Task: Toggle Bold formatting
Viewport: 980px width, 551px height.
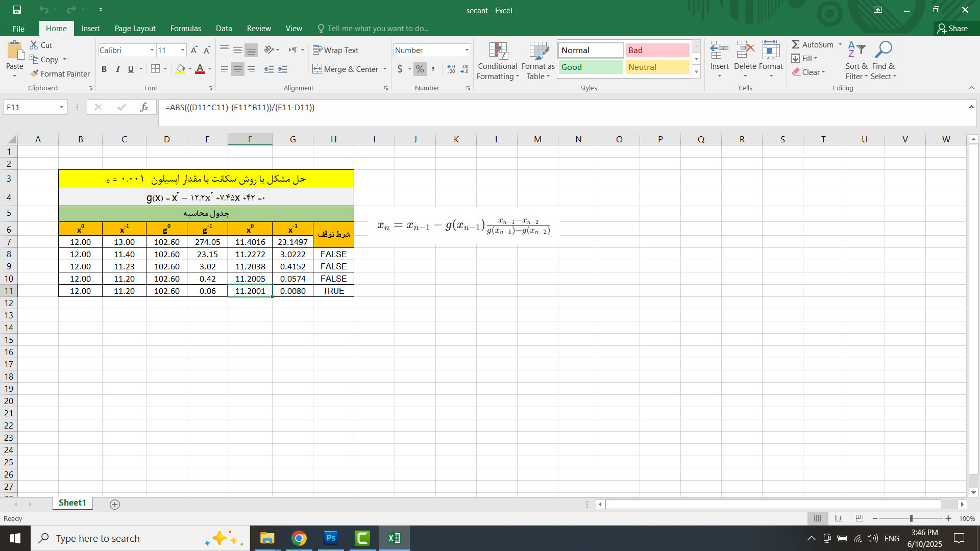Action: 104,69
